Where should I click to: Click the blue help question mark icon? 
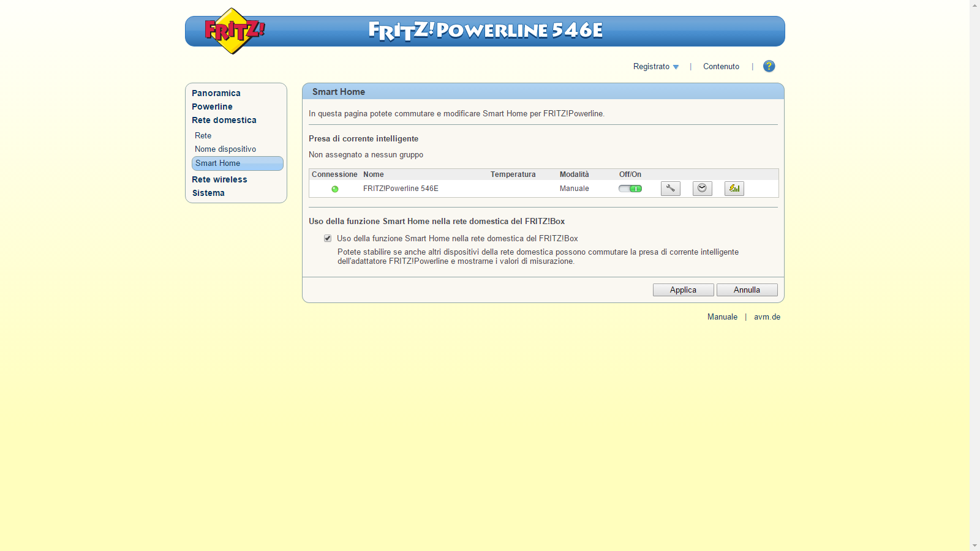(x=769, y=66)
